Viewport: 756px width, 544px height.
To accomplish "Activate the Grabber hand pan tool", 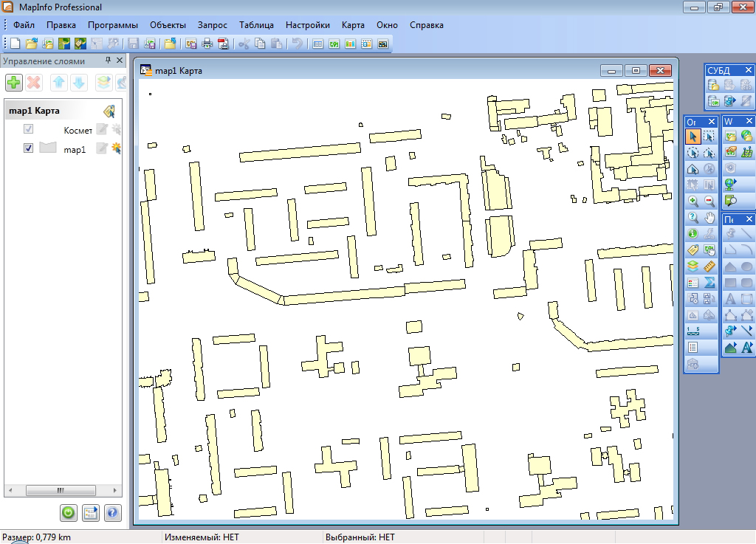I will [x=709, y=217].
